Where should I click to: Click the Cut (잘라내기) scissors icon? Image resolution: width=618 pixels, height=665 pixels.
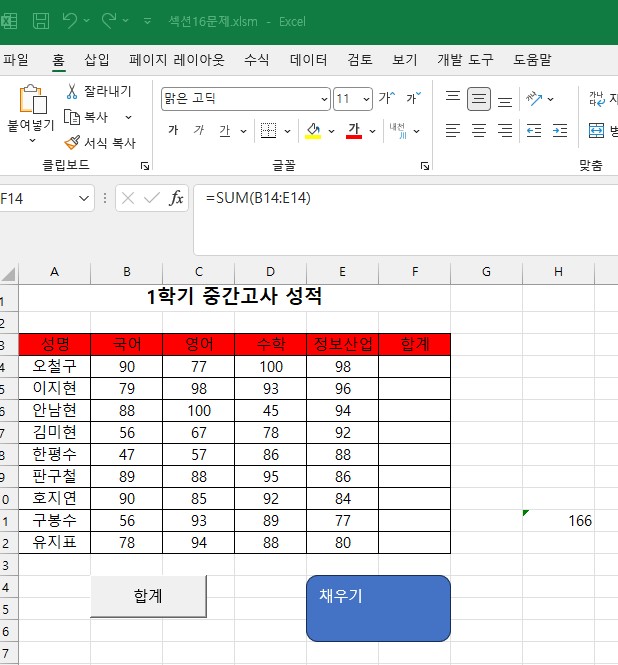click(72, 92)
